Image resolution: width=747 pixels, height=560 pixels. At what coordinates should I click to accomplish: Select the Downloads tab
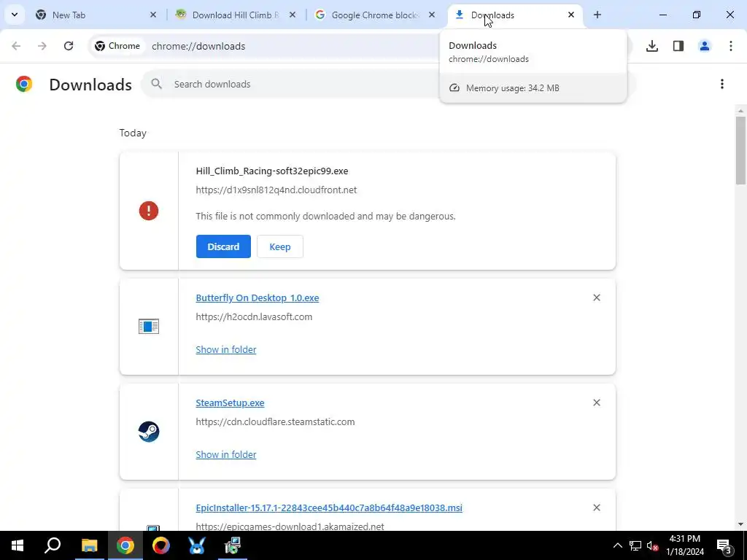click(x=514, y=15)
